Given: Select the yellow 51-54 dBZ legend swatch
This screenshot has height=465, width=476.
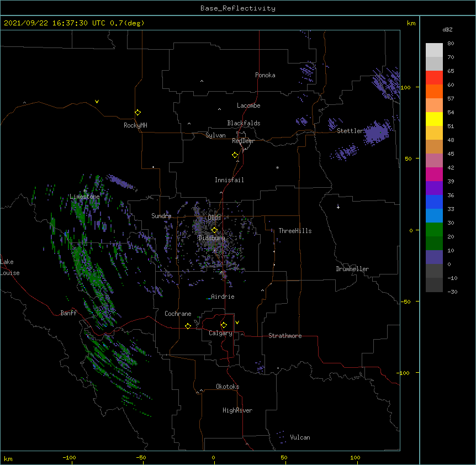Looking at the screenshot, I should [434, 119].
